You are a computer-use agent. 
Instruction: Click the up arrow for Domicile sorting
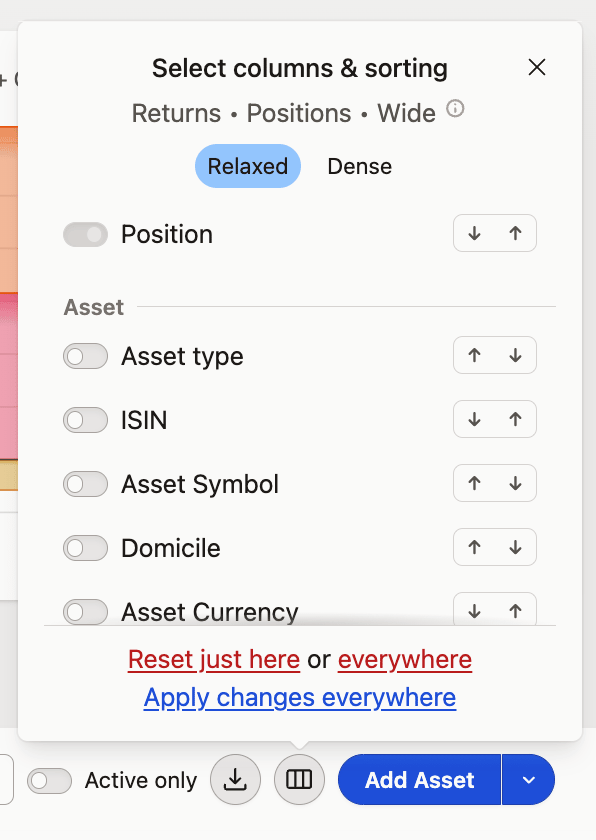click(x=474, y=547)
